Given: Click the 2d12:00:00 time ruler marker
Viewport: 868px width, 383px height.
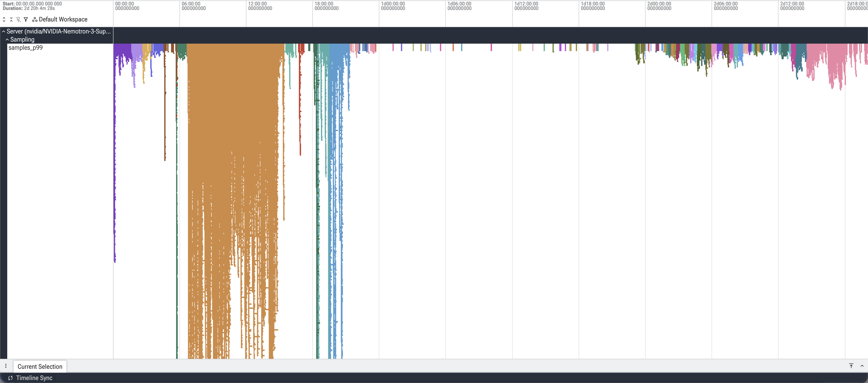Looking at the screenshot, I should click(x=792, y=6).
